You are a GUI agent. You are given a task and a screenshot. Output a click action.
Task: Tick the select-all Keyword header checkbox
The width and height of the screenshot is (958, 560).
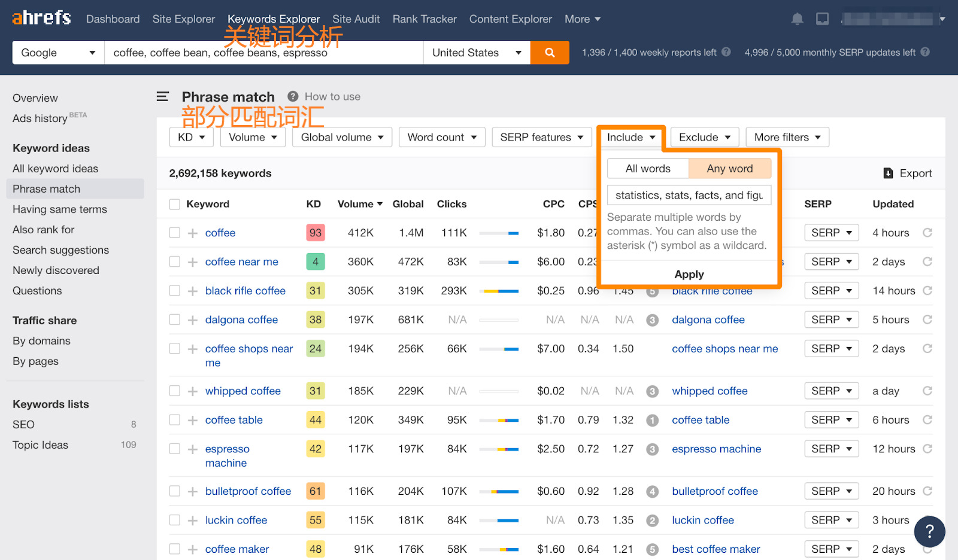[175, 204]
